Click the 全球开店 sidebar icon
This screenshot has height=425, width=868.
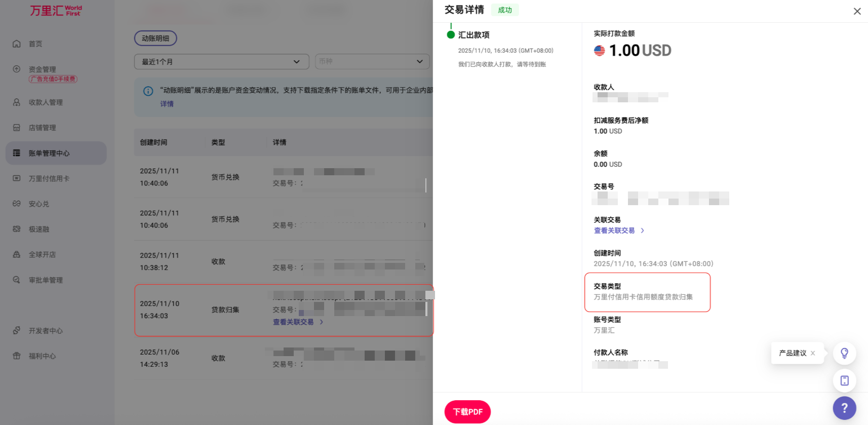click(x=17, y=254)
